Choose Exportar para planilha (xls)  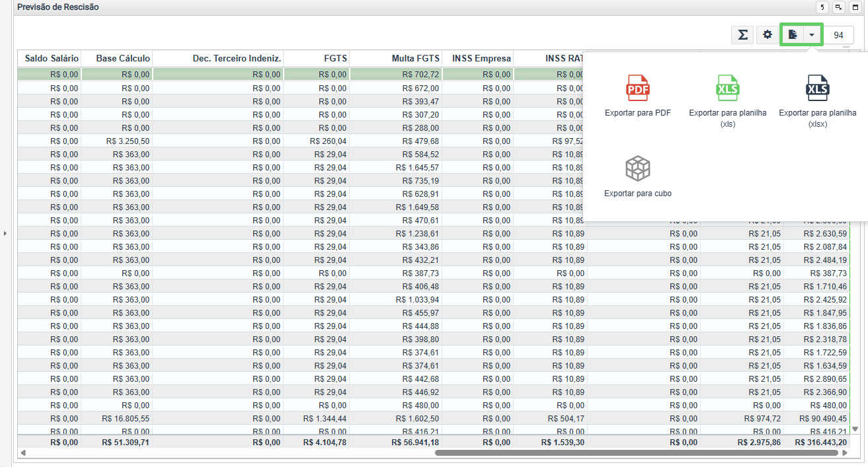pos(728,101)
